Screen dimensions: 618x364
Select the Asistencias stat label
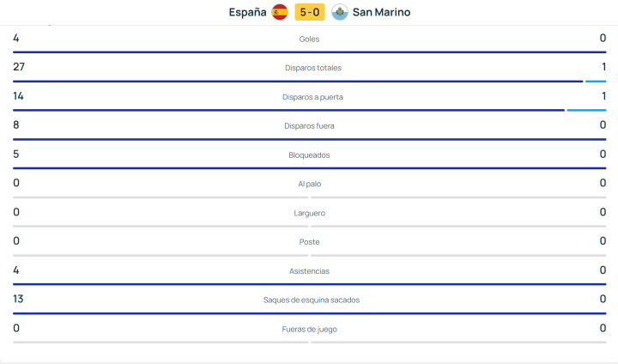(309, 271)
